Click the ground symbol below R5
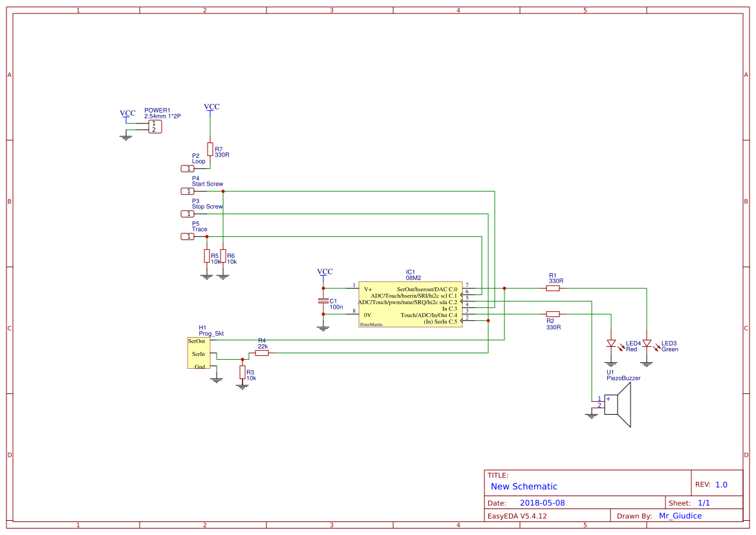 pyautogui.click(x=206, y=276)
